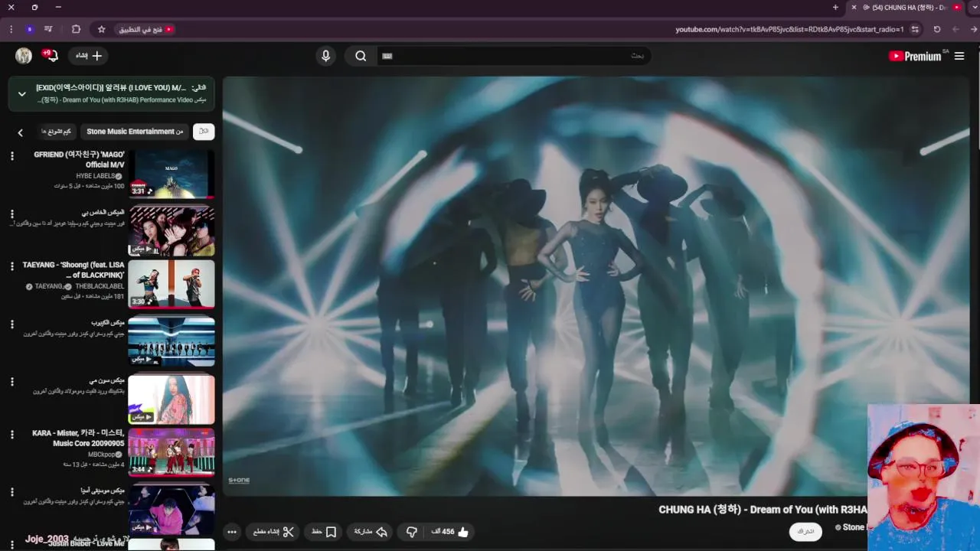The height and width of the screenshot is (551, 980).
Task: Open notifications bell with 9+ badge
Action: point(51,56)
